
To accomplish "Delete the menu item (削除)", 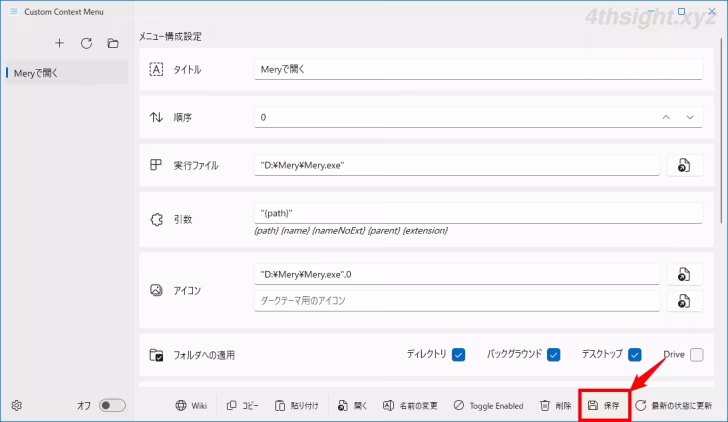I will point(556,405).
